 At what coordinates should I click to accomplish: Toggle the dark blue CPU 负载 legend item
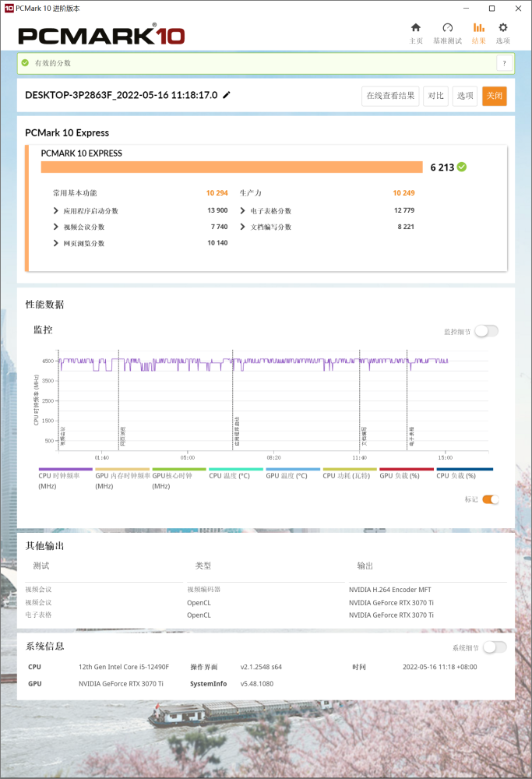tap(464, 473)
